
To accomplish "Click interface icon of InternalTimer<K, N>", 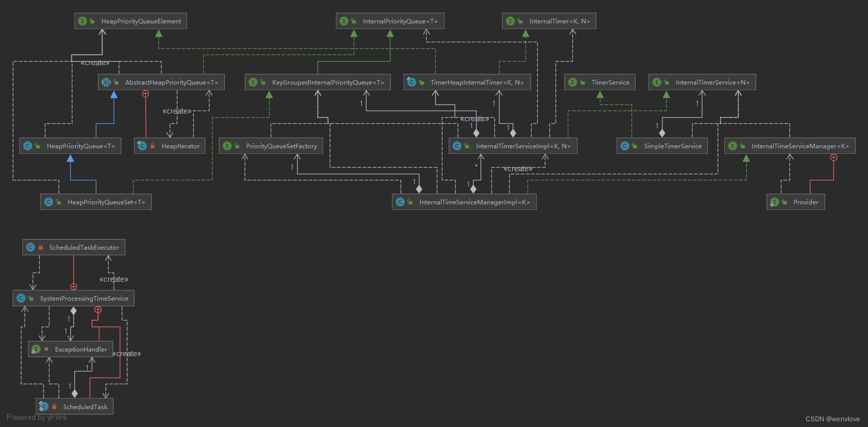I will (x=510, y=21).
